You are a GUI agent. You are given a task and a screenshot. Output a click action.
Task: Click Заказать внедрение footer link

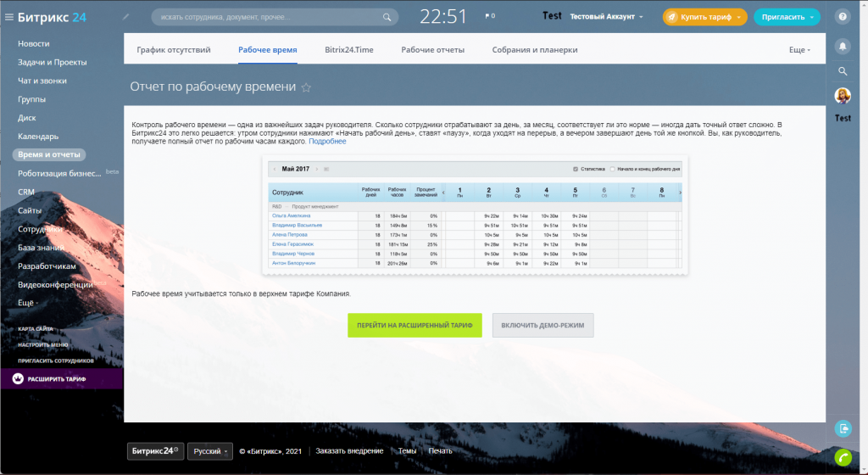[x=349, y=451]
